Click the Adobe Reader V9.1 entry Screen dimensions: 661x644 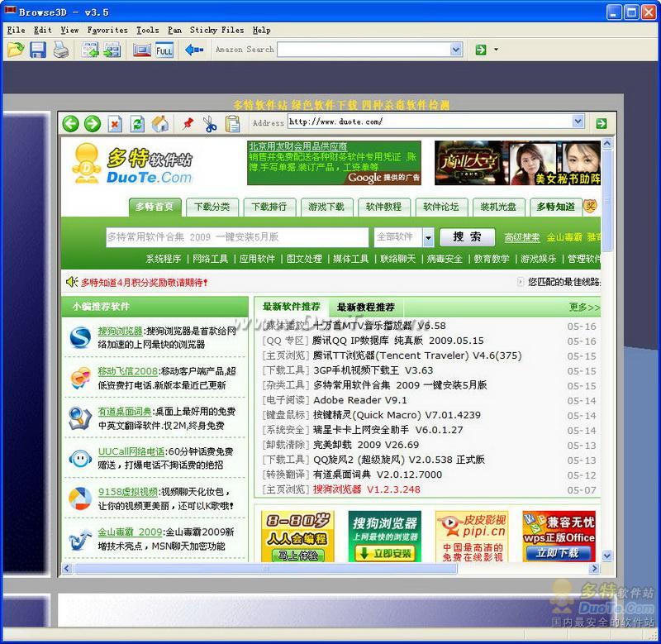tap(360, 400)
